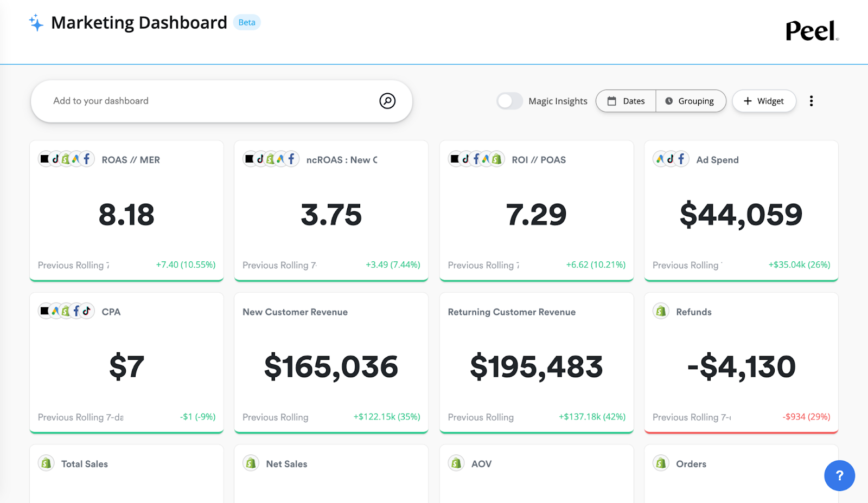Select the Orders card title

692,463
